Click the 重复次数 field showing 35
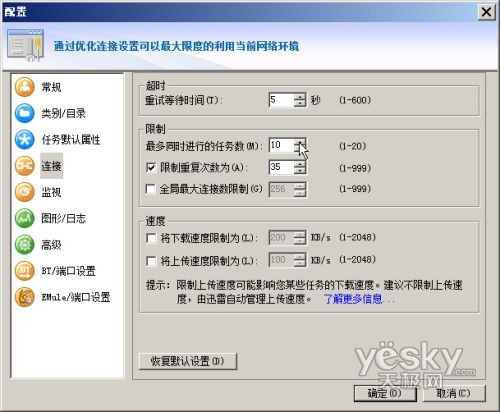Image resolution: width=500 pixels, height=412 pixels. click(281, 167)
